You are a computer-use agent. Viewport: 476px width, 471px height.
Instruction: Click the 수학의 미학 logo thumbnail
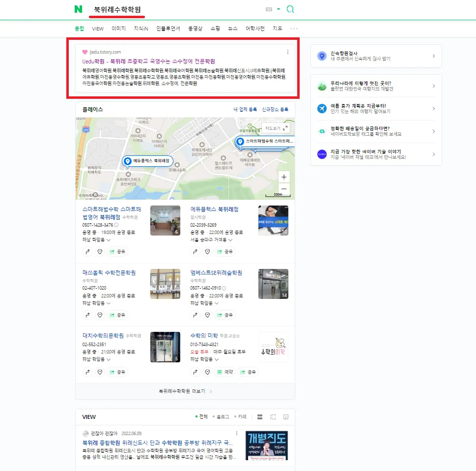click(x=273, y=347)
